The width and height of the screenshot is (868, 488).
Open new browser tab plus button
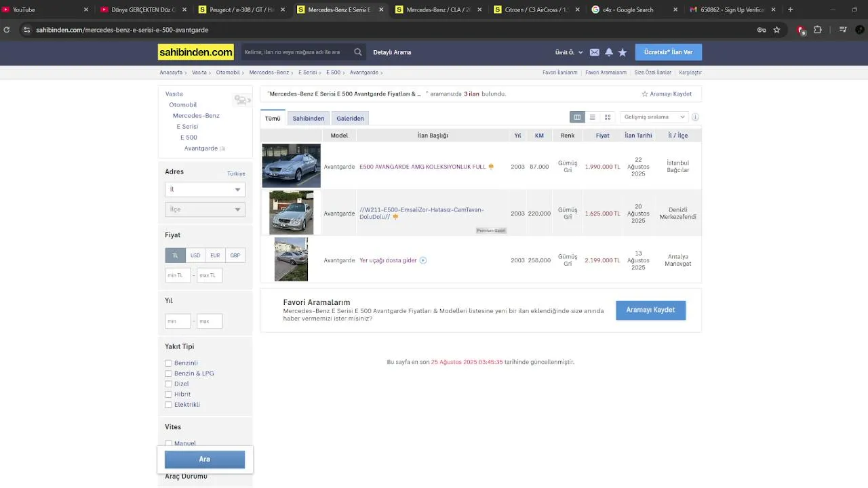coord(790,9)
